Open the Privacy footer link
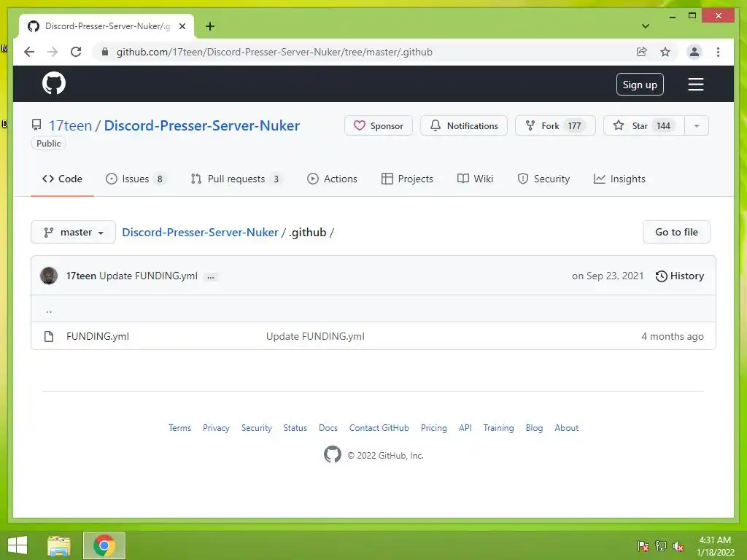 pyautogui.click(x=216, y=427)
